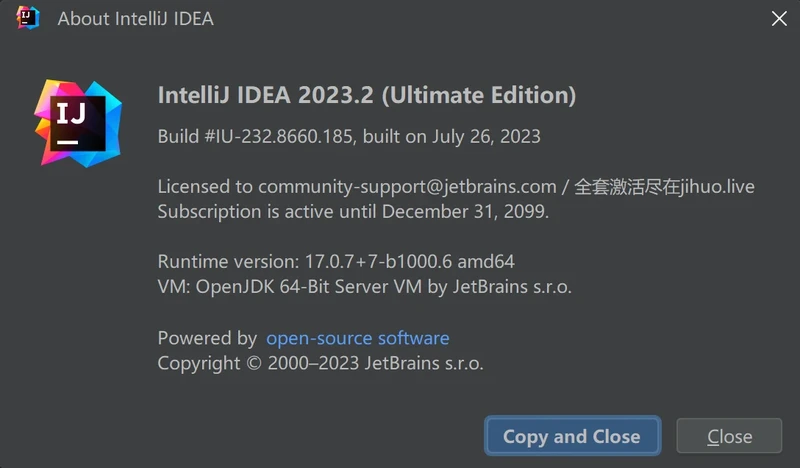Click the Copyright 2000–2023 JetBrains line

tap(320, 363)
